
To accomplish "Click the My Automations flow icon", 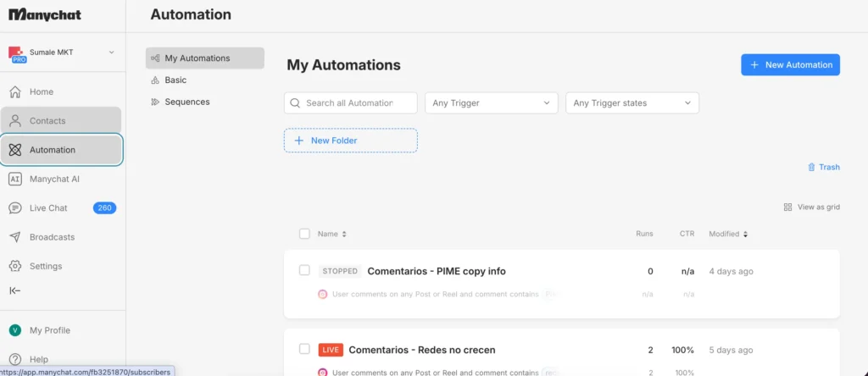I will coord(156,58).
